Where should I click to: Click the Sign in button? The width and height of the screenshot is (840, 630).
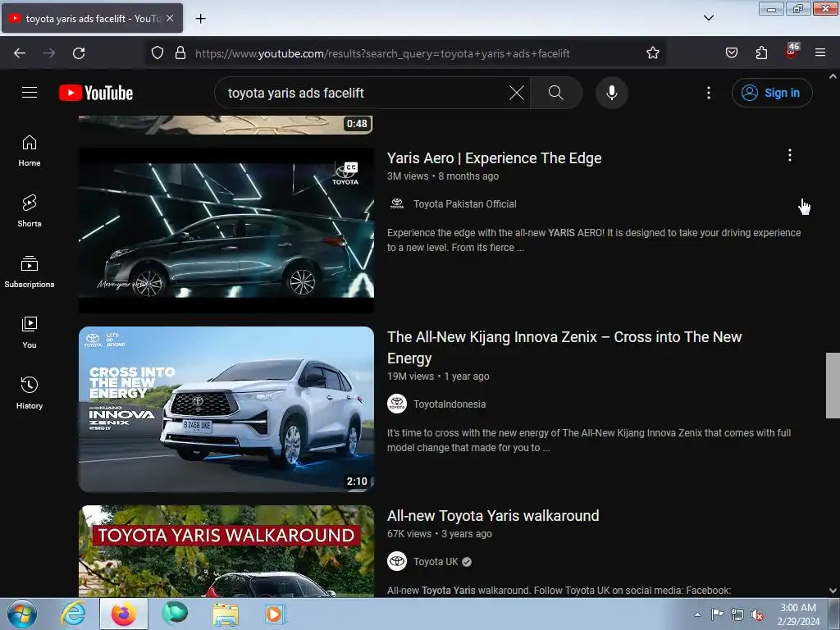pos(772,93)
